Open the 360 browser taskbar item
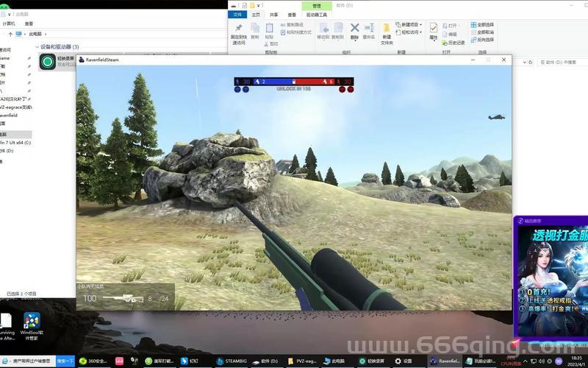Viewport: 588px width, 368px height. [x=93, y=361]
